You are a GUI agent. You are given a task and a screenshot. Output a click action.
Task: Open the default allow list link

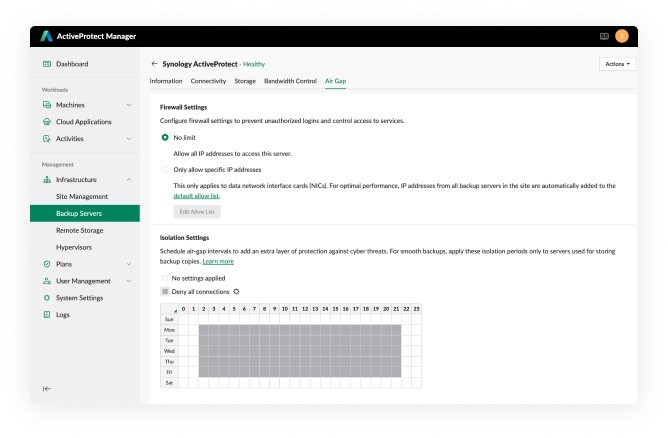point(196,196)
